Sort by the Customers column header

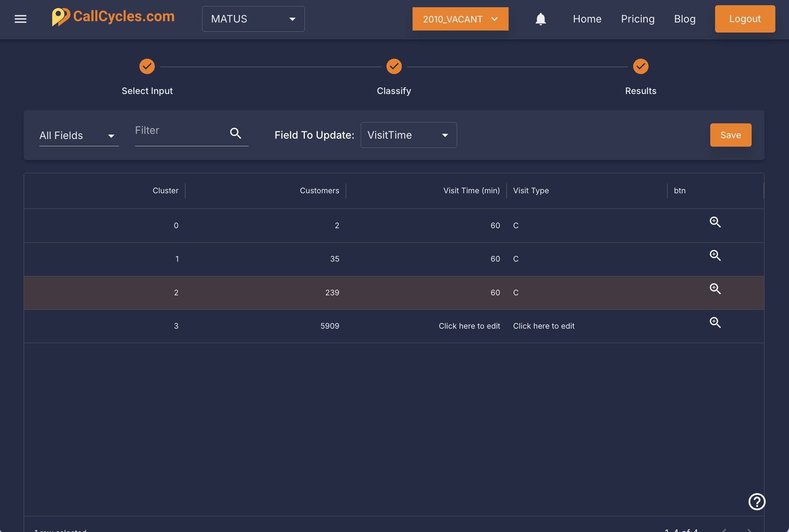[319, 191]
